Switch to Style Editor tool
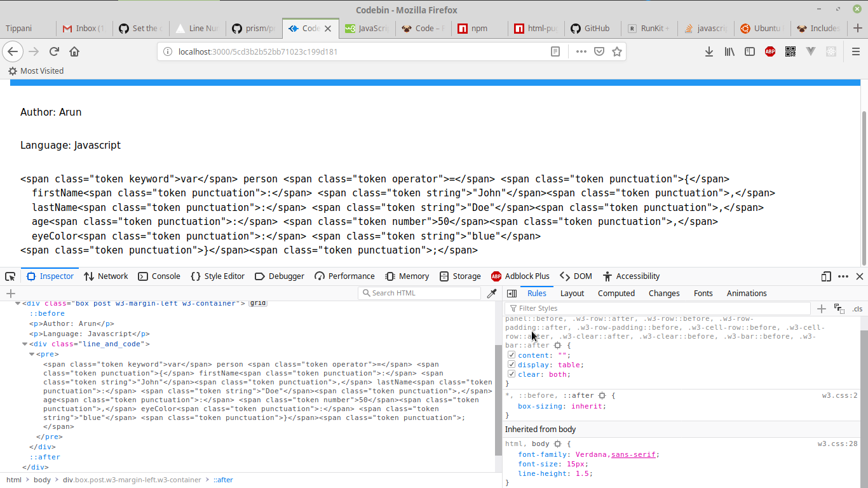868x488 pixels. click(x=217, y=276)
